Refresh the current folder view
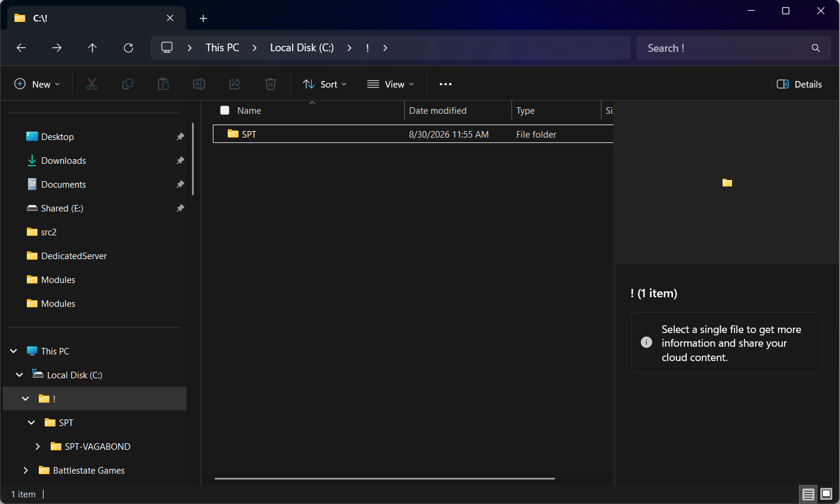840x504 pixels. 128,48
